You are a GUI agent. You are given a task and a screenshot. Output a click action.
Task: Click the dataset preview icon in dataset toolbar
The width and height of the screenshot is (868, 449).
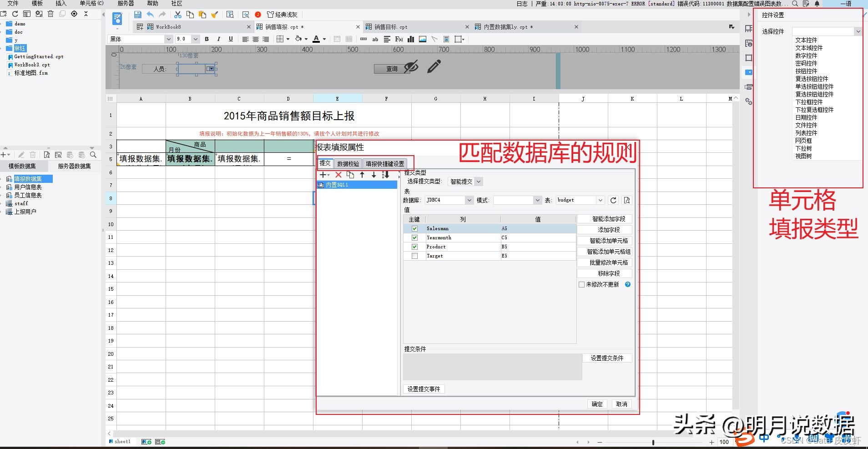46,155
